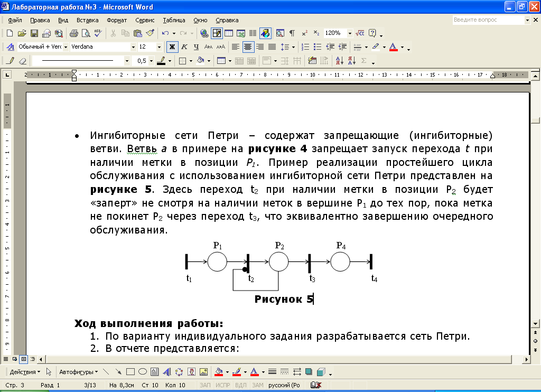Open line weight 0,5 dropdown
Viewport: 541px width, 392px height.
point(151,61)
